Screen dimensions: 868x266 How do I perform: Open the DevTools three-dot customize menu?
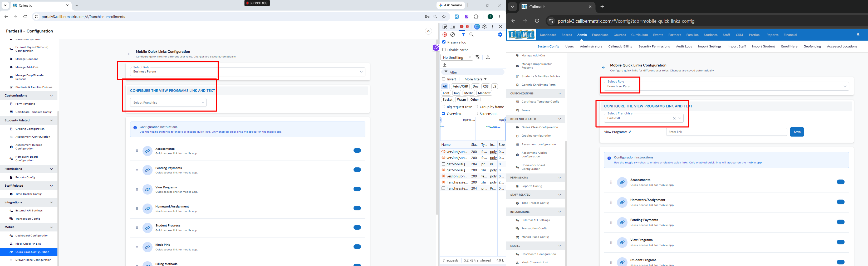click(x=493, y=27)
